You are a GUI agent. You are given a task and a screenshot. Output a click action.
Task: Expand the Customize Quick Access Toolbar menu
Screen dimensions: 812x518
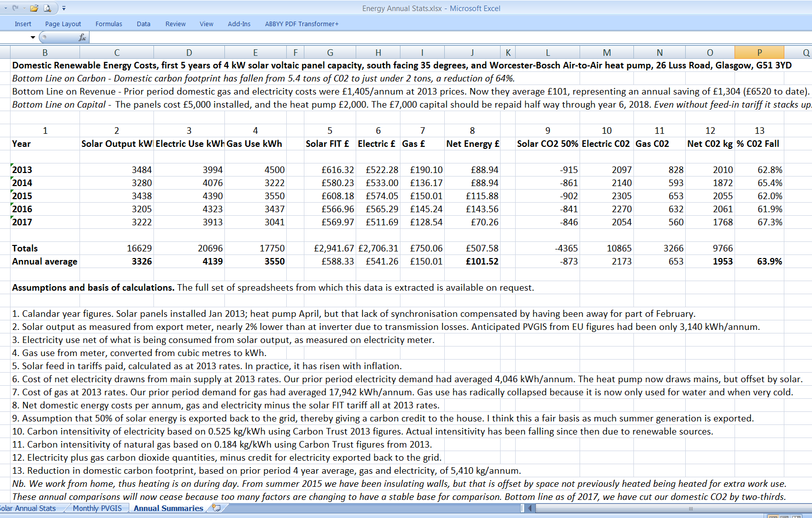[64, 8]
